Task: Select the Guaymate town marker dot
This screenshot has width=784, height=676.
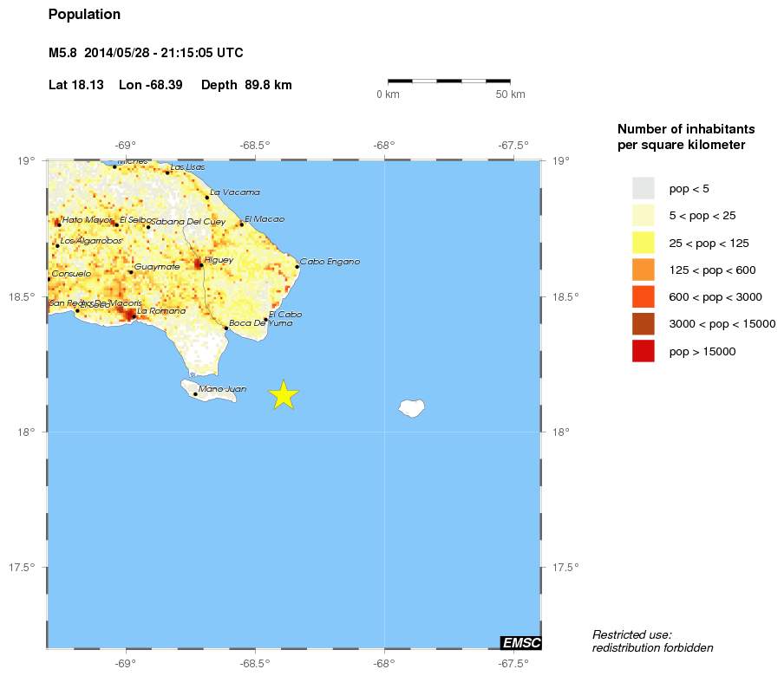Action: click(131, 272)
